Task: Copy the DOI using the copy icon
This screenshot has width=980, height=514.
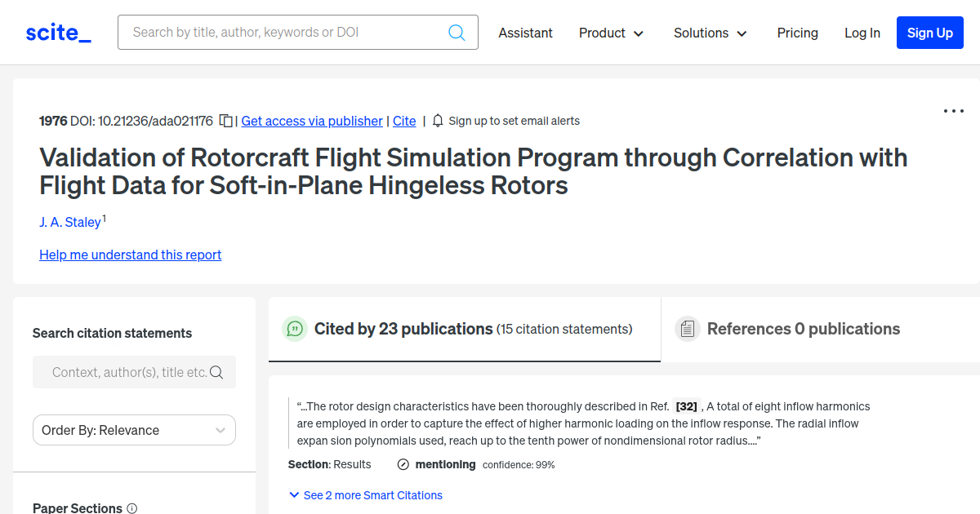Action: pyautogui.click(x=225, y=119)
